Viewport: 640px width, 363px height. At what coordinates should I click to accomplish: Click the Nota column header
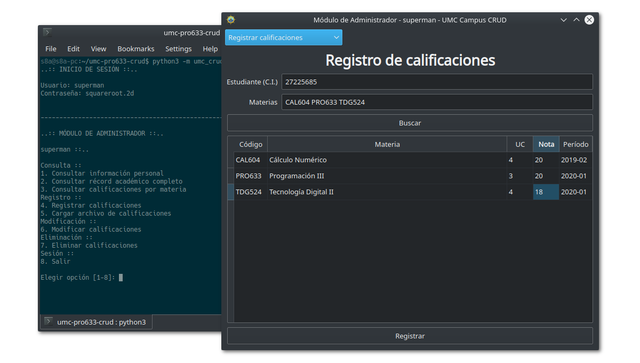[546, 144]
